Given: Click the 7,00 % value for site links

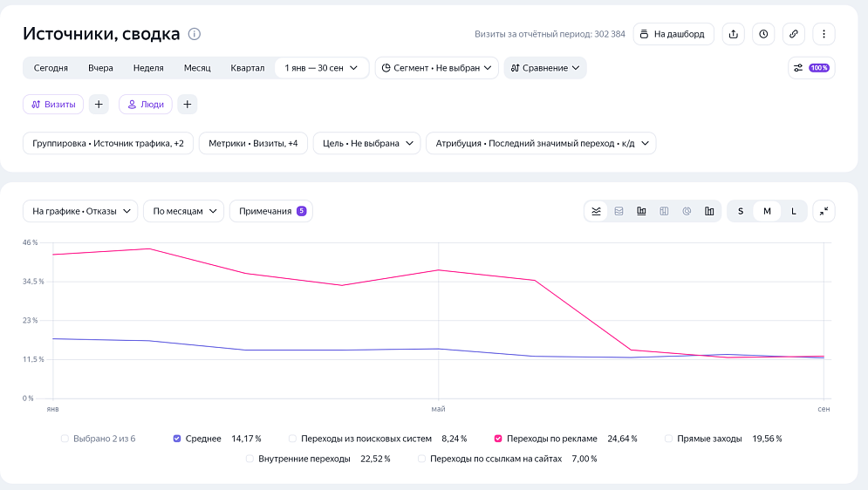Looking at the screenshot, I should [584, 459].
